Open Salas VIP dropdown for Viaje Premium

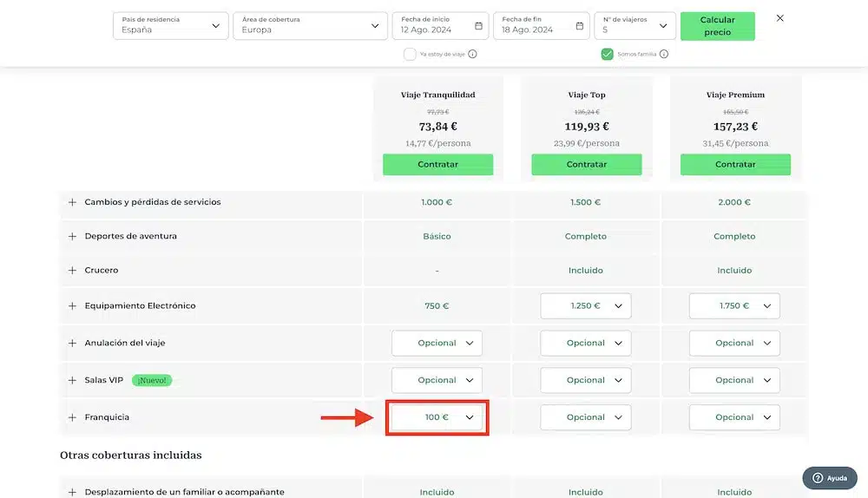pyautogui.click(x=734, y=380)
